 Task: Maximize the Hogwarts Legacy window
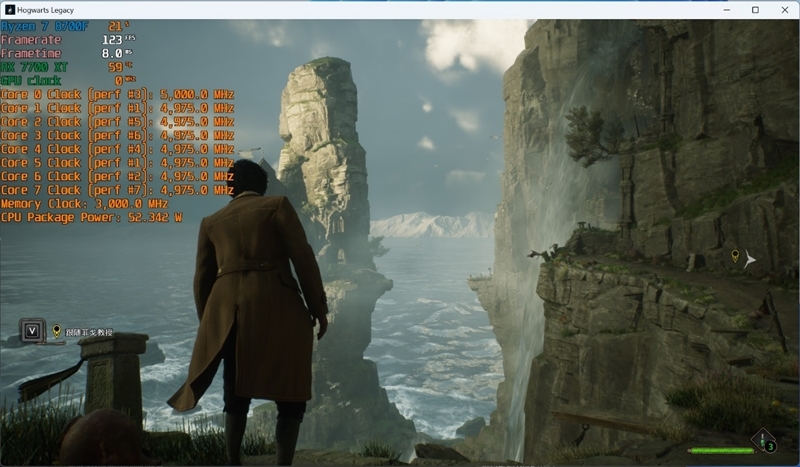click(756, 10)
